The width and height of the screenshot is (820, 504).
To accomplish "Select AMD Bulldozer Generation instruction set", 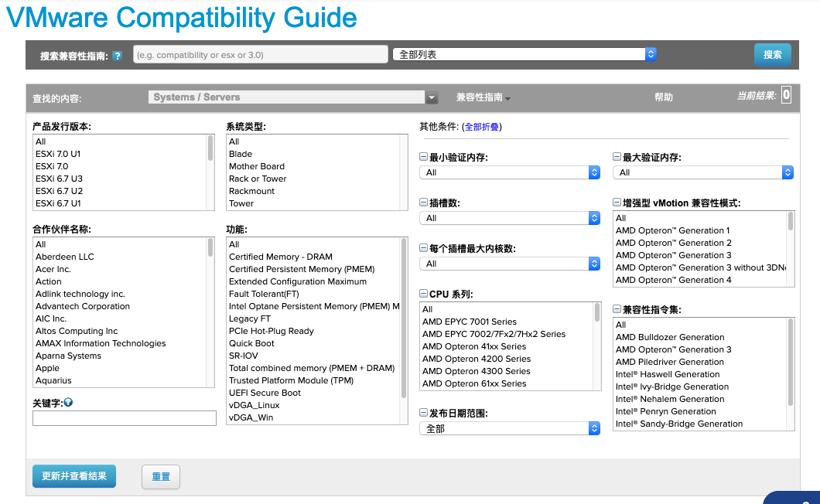I will [670, 337].
